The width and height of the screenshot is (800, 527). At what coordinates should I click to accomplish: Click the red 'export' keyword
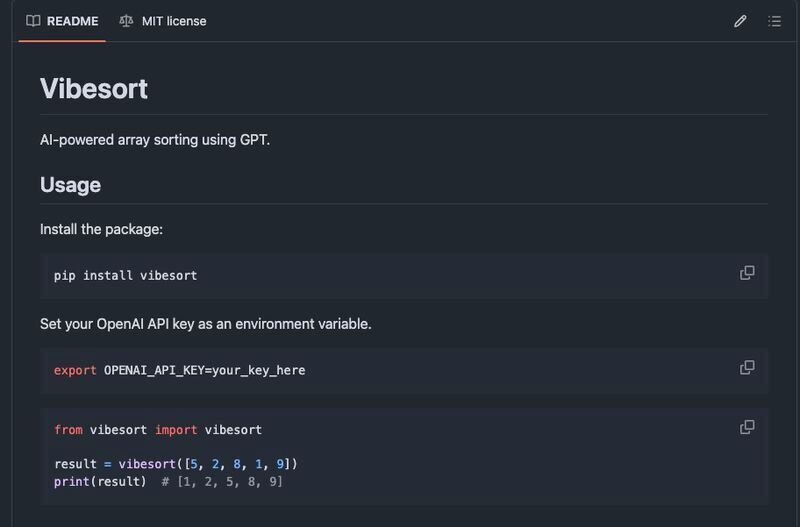point(75,370)
